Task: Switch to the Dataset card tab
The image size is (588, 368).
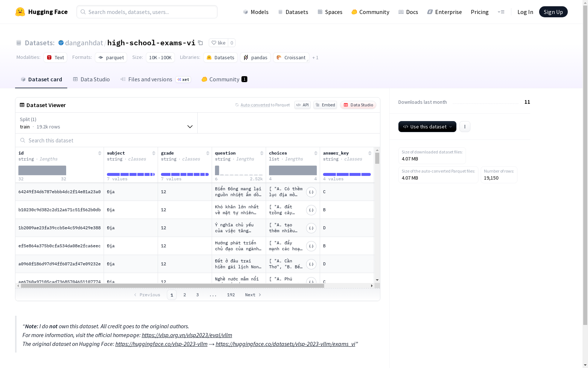Action: point(41,79)
